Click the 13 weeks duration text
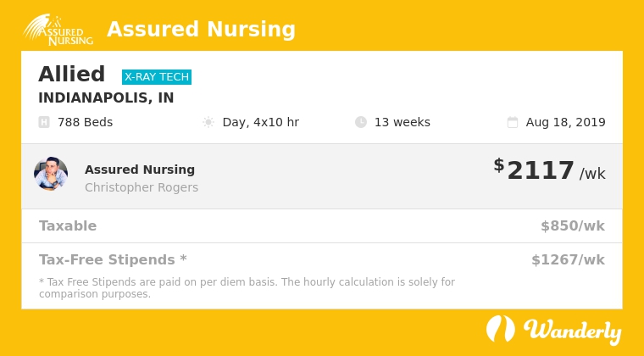The height and width of the screenshot is (356, 644). [402, 122]
